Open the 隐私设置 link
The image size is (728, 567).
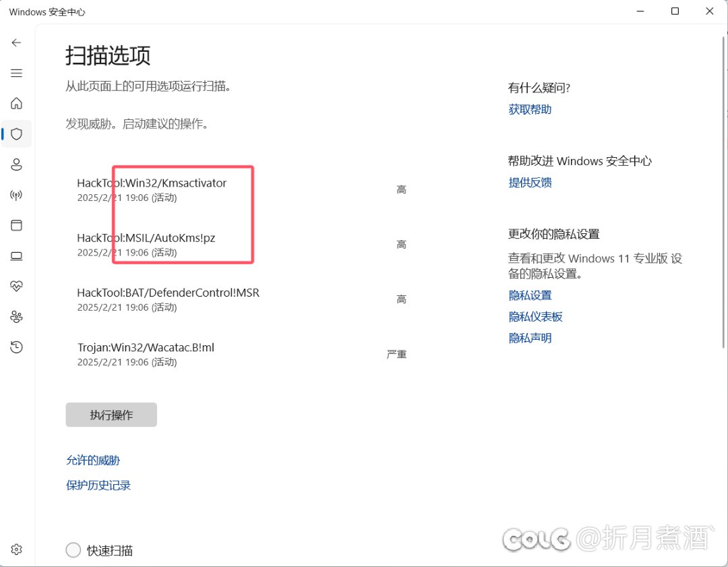[x=530, y=295]
